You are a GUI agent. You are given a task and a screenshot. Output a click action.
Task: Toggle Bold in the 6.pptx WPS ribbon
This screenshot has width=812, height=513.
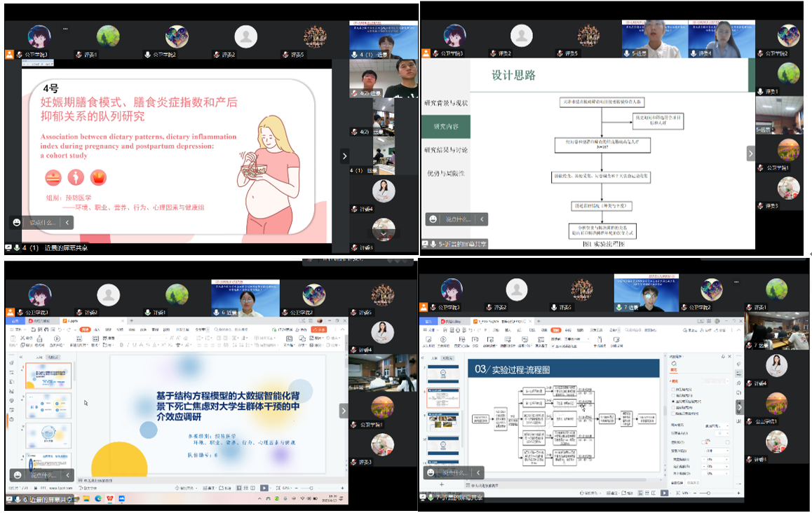point(121,345)
